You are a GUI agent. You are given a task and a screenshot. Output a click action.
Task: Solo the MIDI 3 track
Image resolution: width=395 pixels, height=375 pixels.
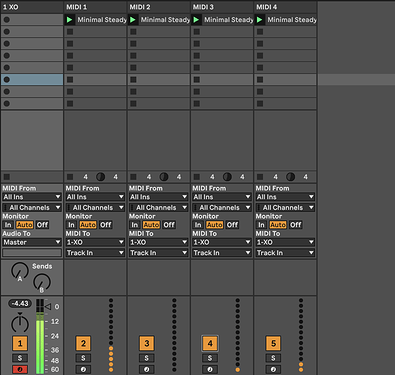[x=210, y=358]
